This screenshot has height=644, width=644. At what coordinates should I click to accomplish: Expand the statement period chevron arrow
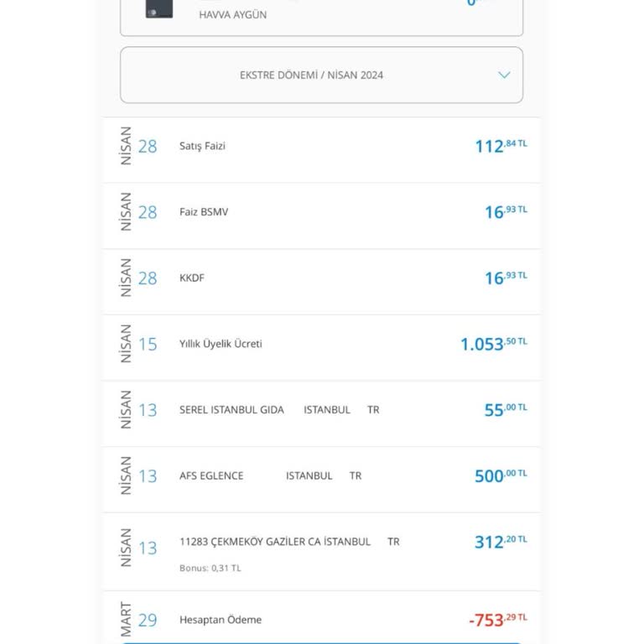pos(504,75)
